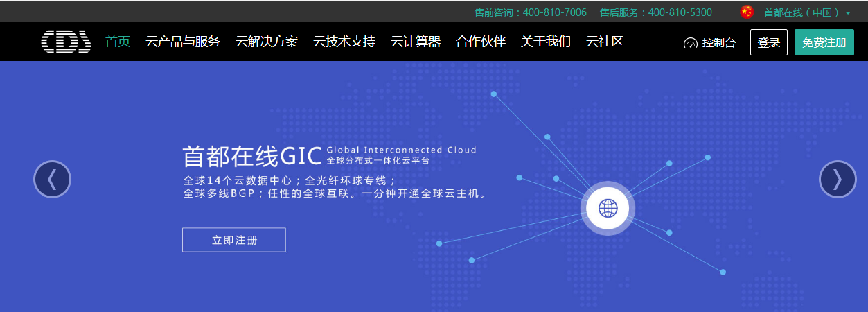The image size is (868, 312).
Task: Go to next banner slide arrow
Action: [838, 180]
